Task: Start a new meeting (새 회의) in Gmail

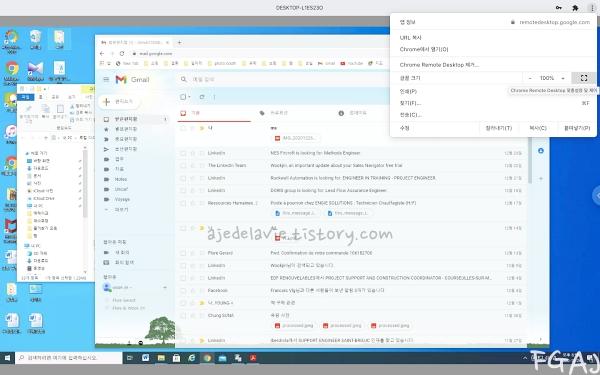Action: click(x=122, y=253)
